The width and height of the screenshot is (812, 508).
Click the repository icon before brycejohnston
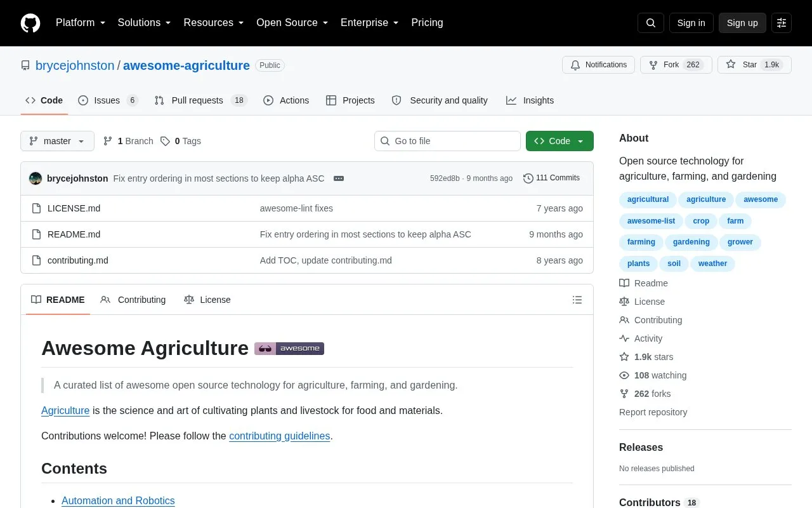coord(25,65)
